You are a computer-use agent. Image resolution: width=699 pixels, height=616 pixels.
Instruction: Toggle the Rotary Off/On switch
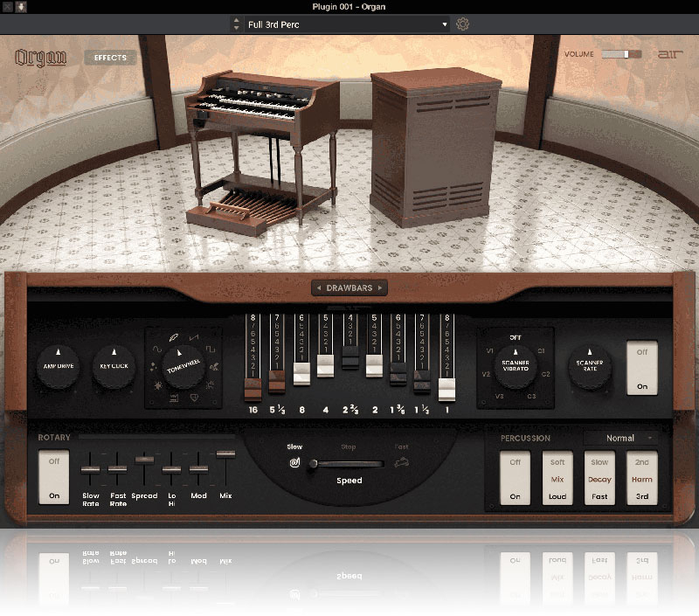[54, 477]
